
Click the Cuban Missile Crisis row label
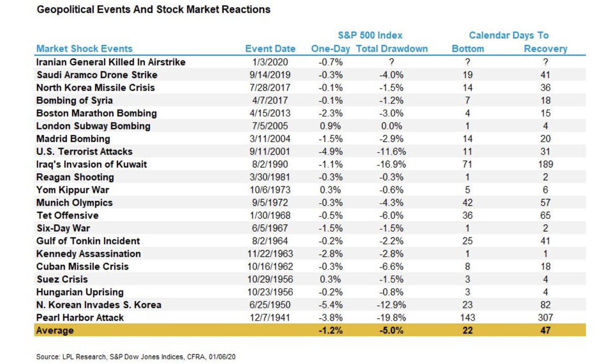82,266
